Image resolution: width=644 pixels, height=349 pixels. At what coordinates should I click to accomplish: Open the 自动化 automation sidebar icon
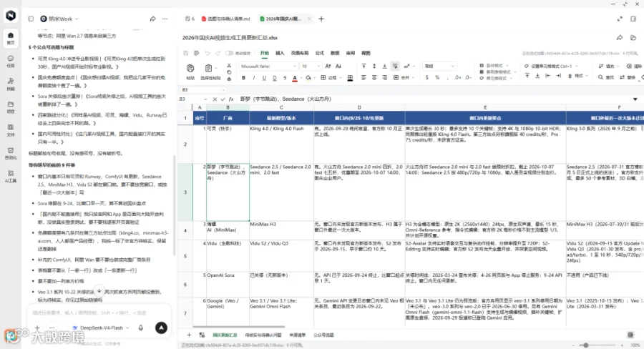pos(11,153)
